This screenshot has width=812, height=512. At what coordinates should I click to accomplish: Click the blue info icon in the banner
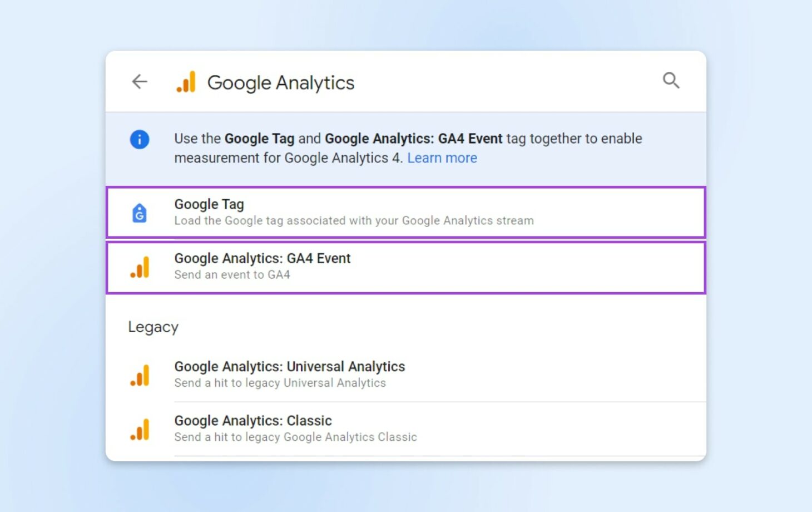[x=139, y=140]
